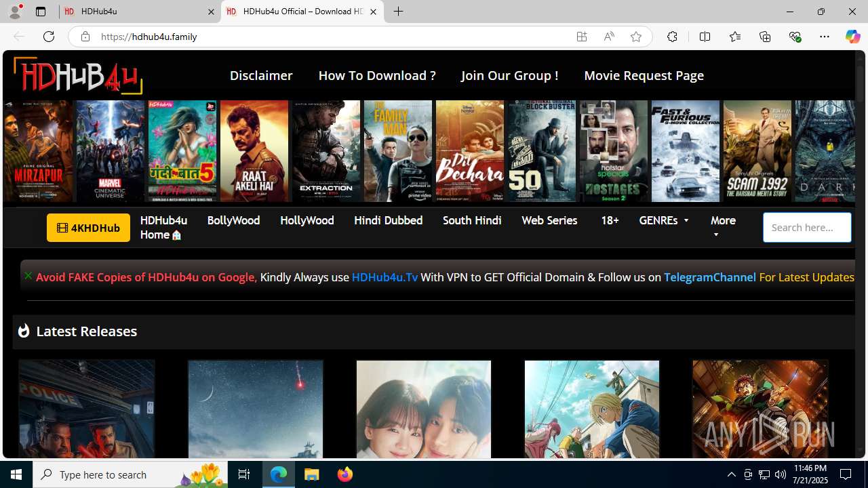Open the Tab actions menu icon
Image resolution: width=868 pixels, height=488 pixels.
[41, 12]
